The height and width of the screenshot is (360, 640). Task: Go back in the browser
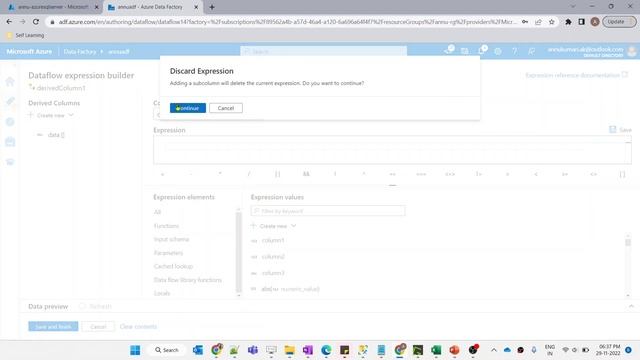pyautogui.click(x=9, y=22)
